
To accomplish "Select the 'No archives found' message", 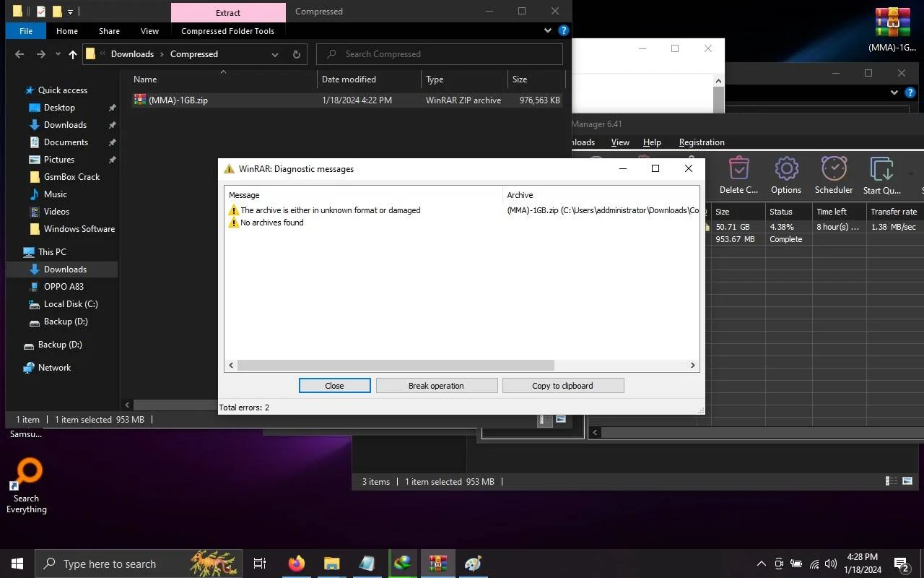I will click(x=271, y=223).
